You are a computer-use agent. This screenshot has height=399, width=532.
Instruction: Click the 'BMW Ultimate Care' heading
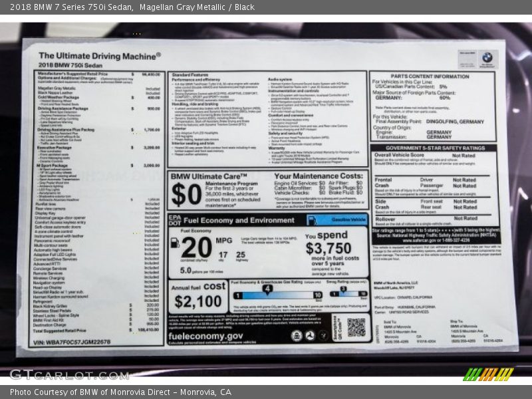pyautogui.click(x=209, y=176)
